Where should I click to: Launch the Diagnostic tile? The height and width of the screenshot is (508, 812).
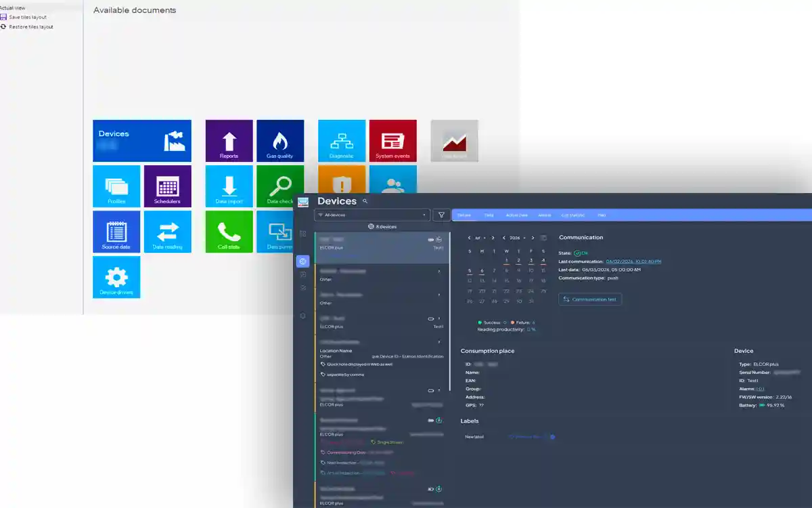[x=342, y=141]
